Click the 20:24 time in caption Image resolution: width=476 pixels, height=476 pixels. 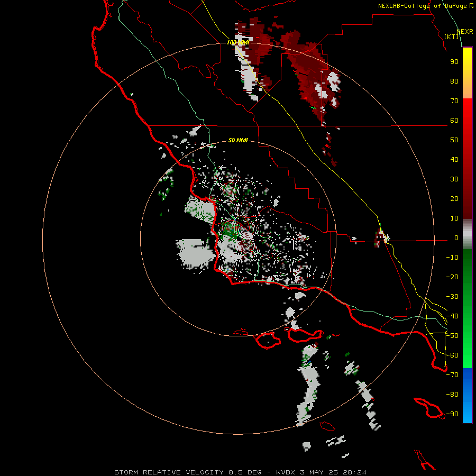point(354,472)
